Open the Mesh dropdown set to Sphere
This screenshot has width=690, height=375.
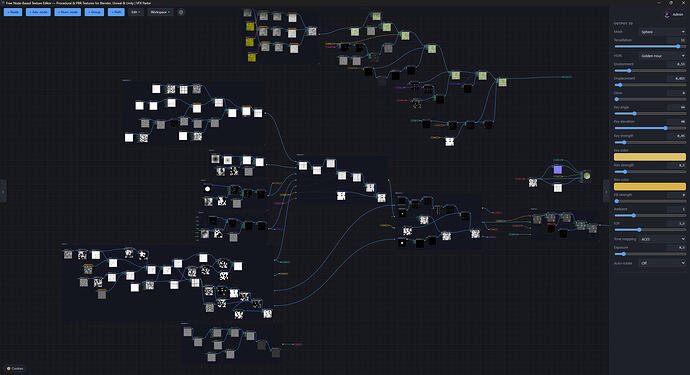(662, 32)
